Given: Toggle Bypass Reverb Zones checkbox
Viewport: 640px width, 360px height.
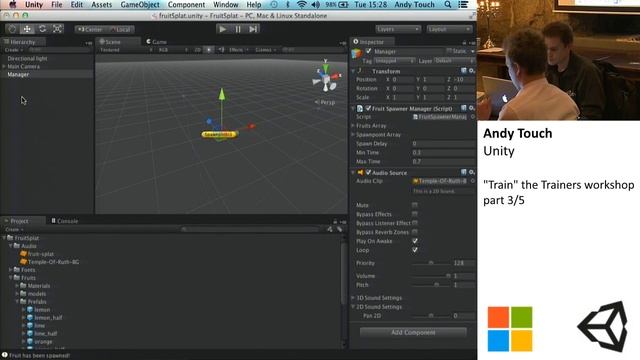Looking at the screenshot, I should coord(415,232).
